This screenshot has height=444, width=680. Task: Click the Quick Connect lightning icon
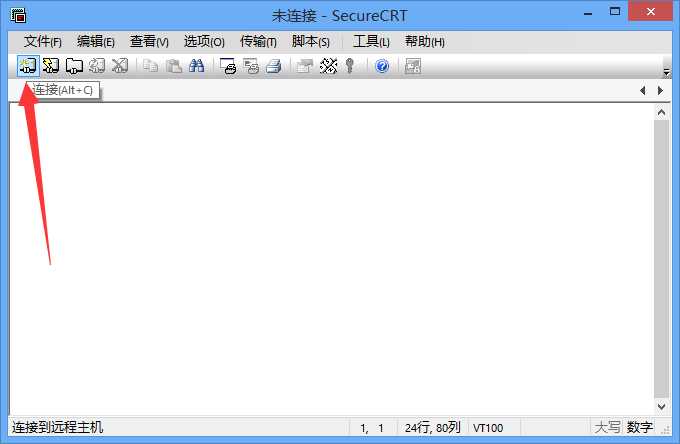click(x=51, y=66)
